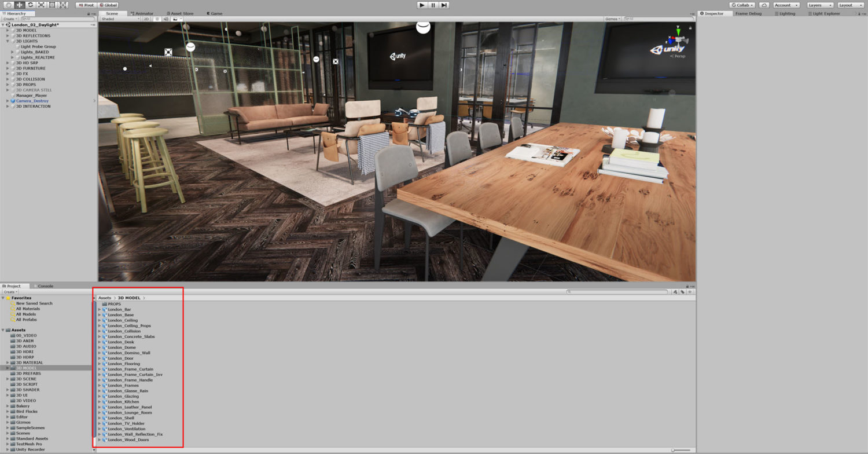Toggle Pivot handle position mode

pyautogui.click(x=86, y=5)
